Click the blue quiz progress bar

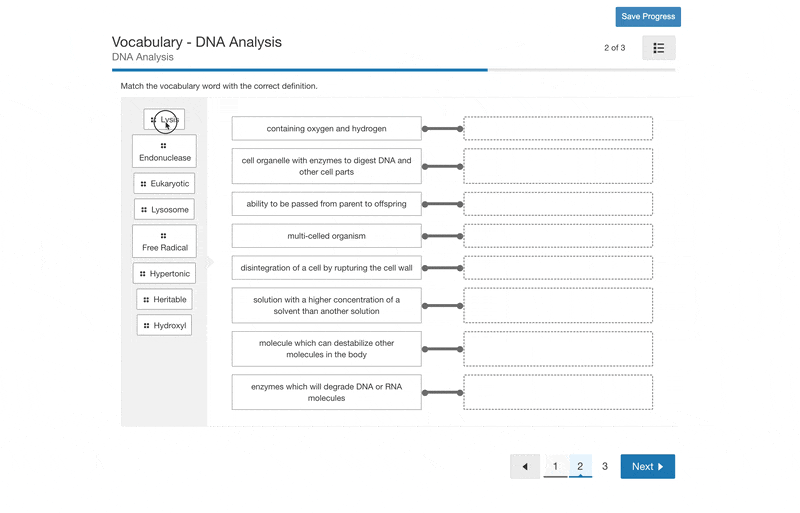click(x=300, y=70)
